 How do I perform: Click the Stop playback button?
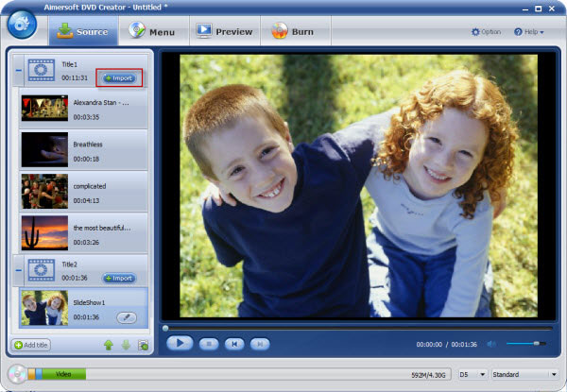208,343
